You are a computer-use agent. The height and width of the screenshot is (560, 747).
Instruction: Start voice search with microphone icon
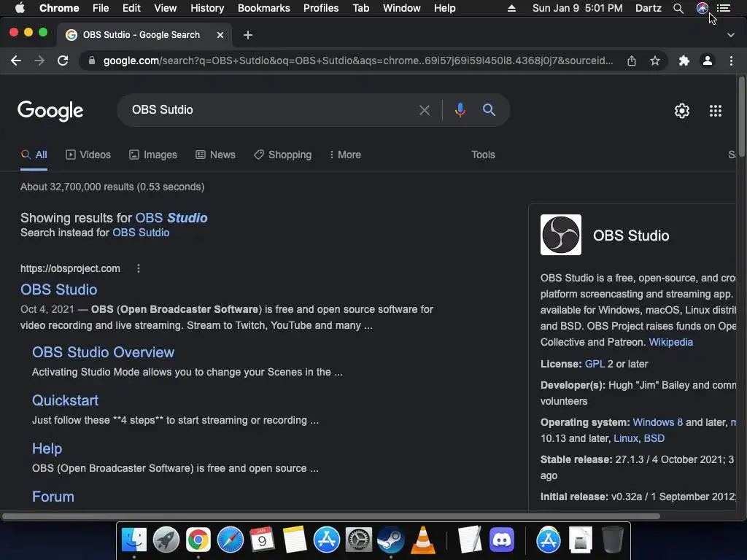[x=460, y=110]
